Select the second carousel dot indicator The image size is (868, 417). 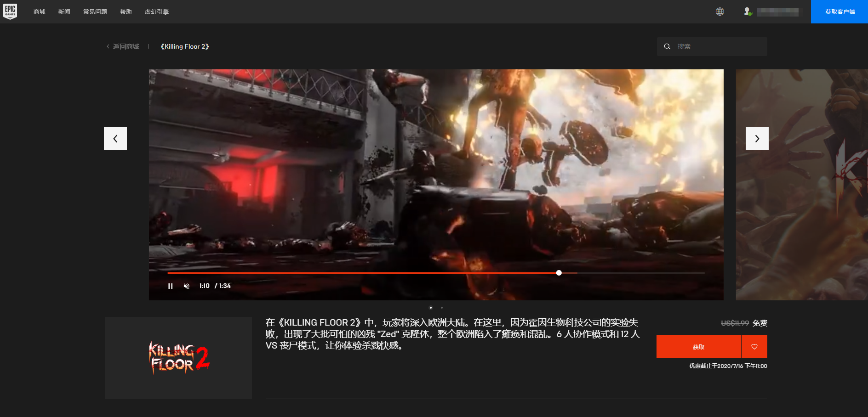[442, 308]
